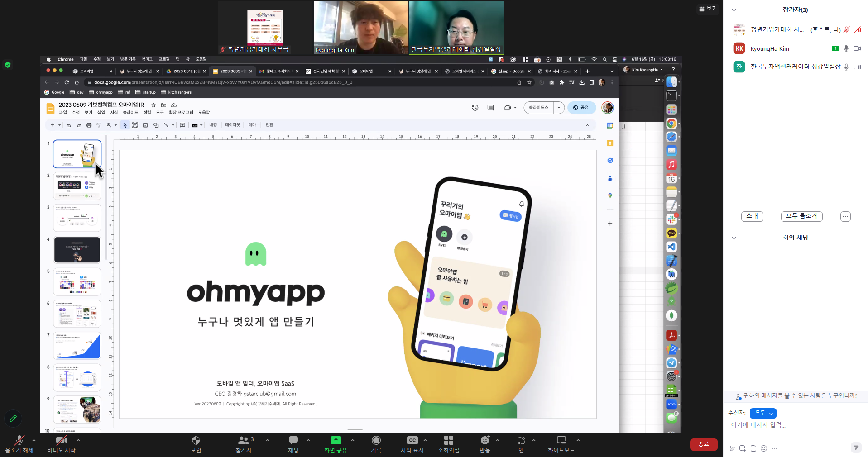
Task: Click red 종료 end meeting button
Action: [704, 444]
